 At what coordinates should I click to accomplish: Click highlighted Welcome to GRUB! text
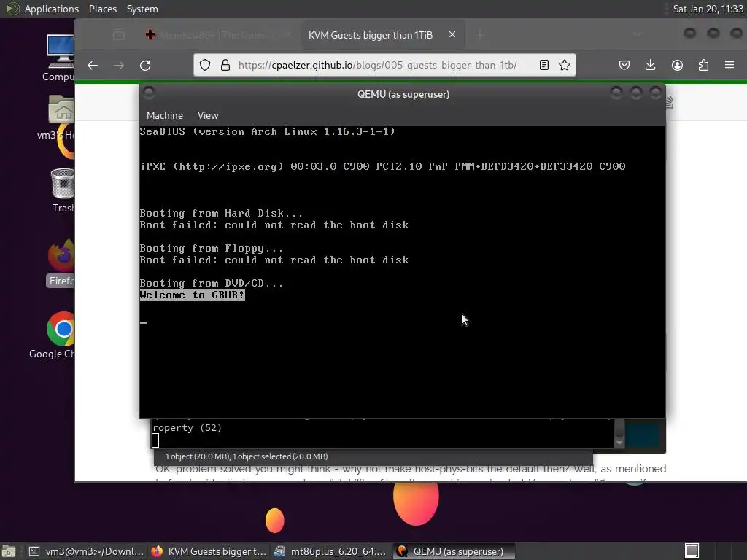(x=192, y=295)
